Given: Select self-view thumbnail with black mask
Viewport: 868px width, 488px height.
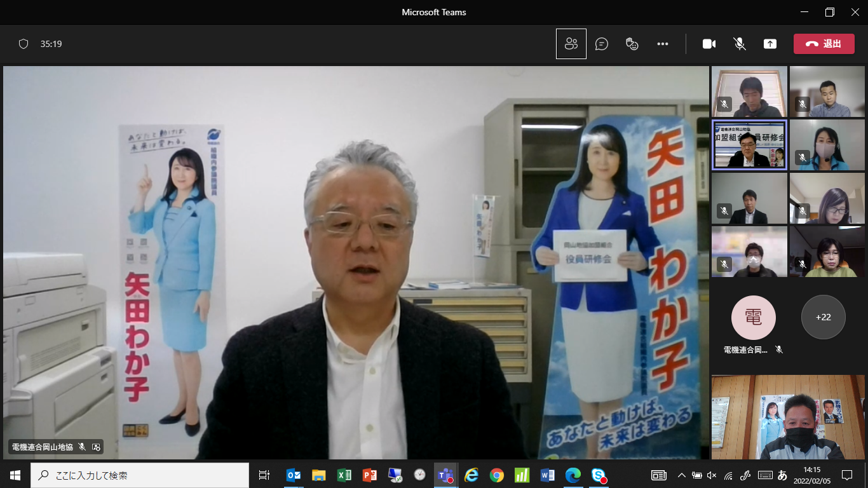Looking at the screenshot, I should tap(788, 417).
